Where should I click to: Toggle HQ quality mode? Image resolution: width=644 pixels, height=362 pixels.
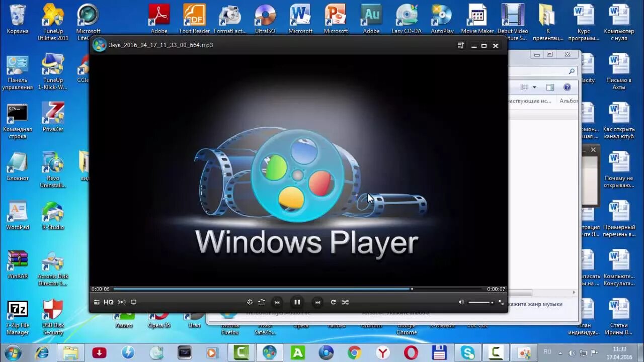(109, 302)
